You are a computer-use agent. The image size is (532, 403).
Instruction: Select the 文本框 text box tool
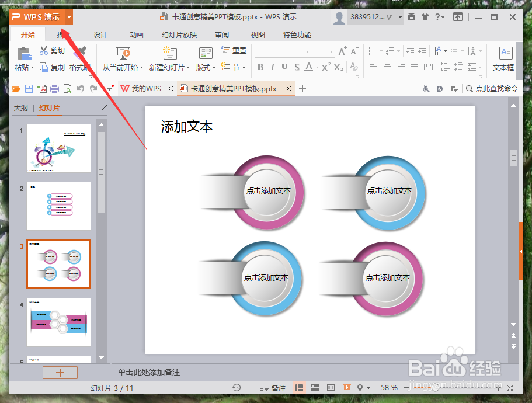coord(503,58)
